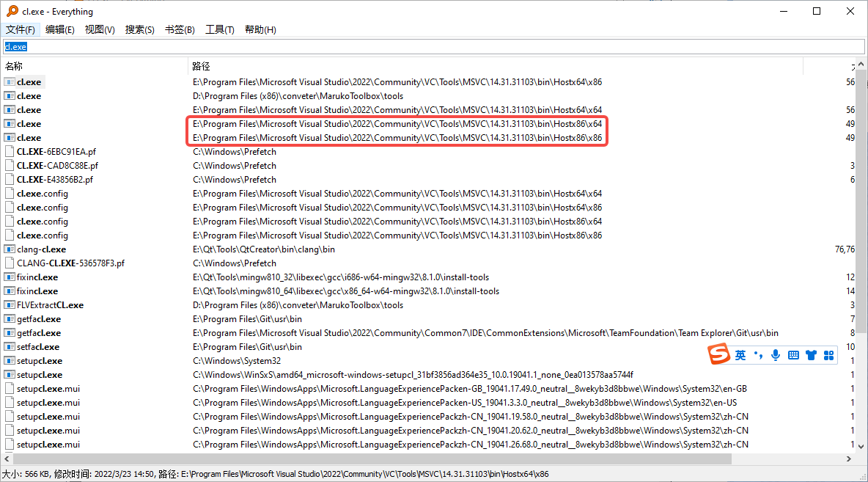Click the CL.EXE-E43856B2.pf document icon
The width and height of the screenshot is (868, 482).
(10, 180)
